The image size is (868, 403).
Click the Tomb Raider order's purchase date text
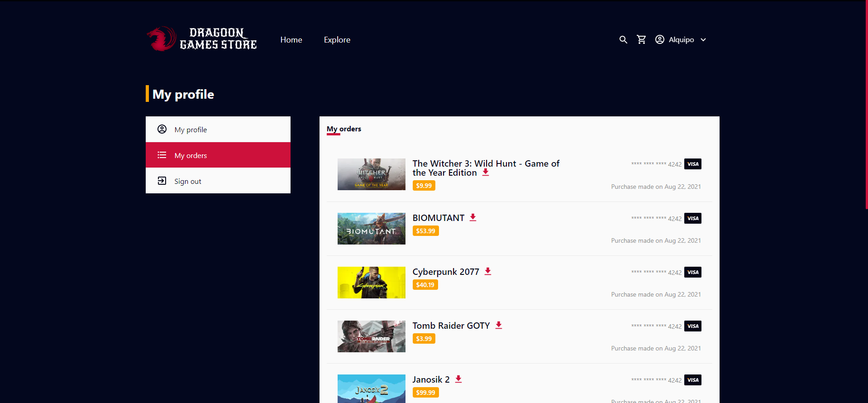click(656, 348)
